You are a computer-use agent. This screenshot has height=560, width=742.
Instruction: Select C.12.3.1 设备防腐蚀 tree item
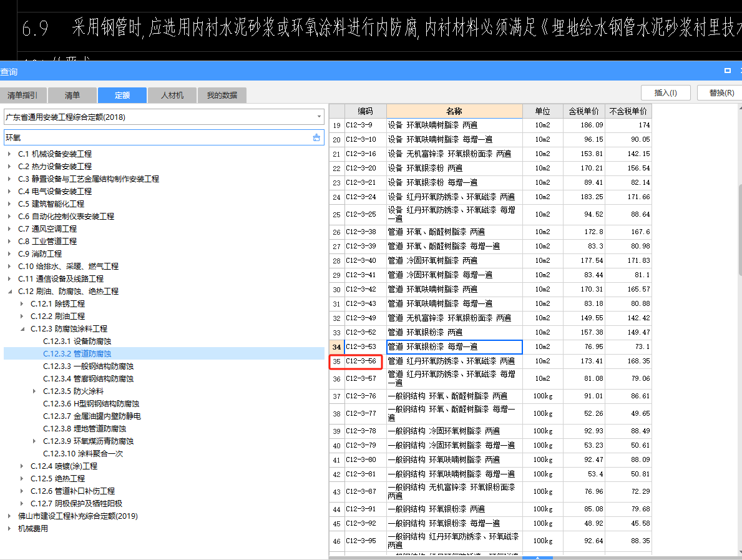(77, 341)
